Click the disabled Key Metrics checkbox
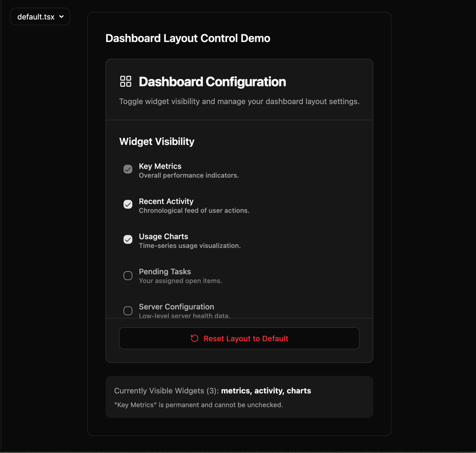 pos(128,169)
